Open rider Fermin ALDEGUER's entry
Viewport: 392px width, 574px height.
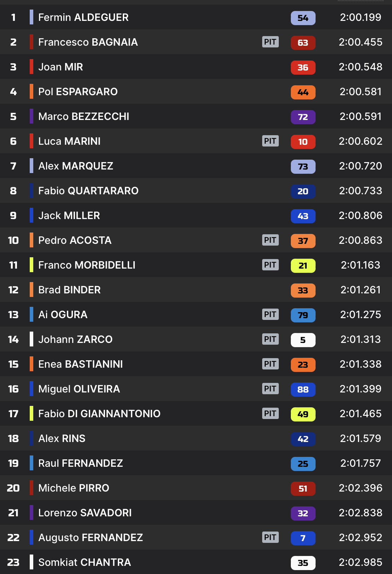(83, 17)
